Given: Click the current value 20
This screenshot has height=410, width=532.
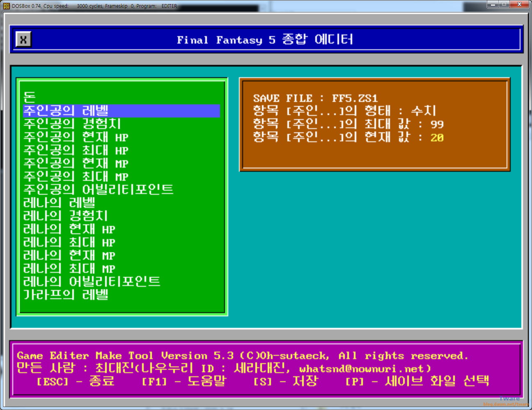Looking at the screenshot, I should [x=437, y=138].
